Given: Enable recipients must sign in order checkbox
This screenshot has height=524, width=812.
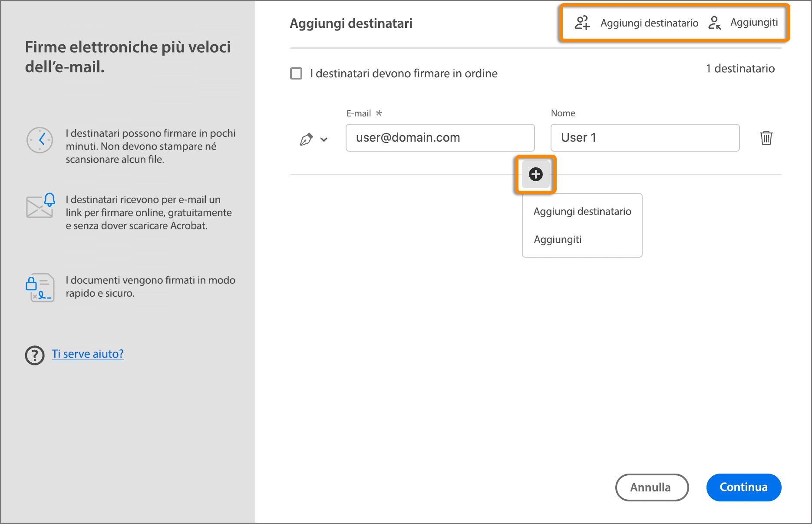Looking at the screenshot, I should tap(296, 73).
